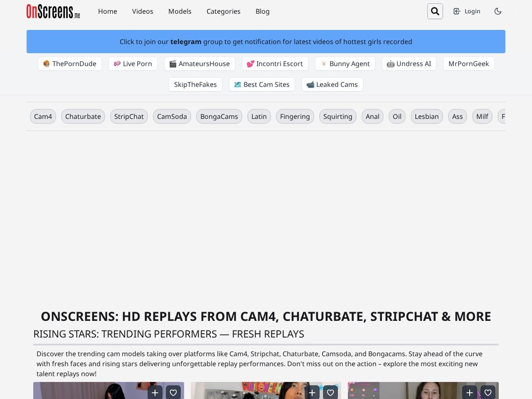Click the heart icon on the second thumbnail
The width and height of the screenshot is (532, 399).
[330, 392]
